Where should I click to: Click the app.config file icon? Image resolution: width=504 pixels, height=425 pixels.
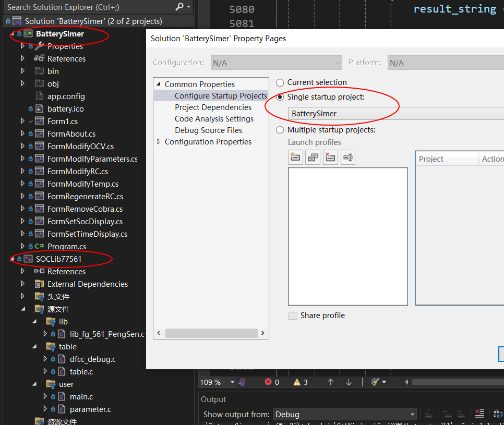point(39,96)
